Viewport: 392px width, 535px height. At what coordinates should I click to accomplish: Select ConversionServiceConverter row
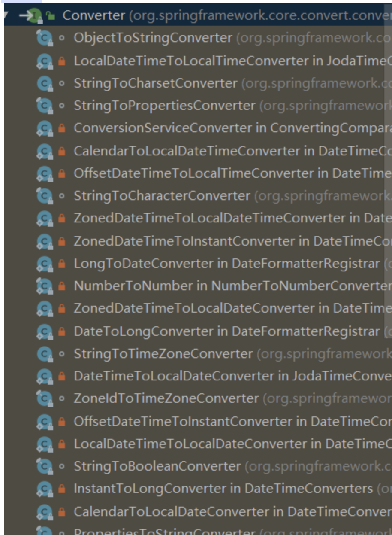(232, 128)
